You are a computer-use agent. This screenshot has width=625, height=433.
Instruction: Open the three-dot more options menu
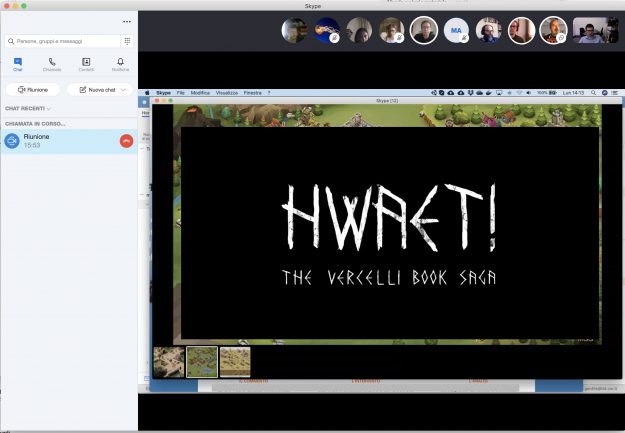[x=127, y=22]
